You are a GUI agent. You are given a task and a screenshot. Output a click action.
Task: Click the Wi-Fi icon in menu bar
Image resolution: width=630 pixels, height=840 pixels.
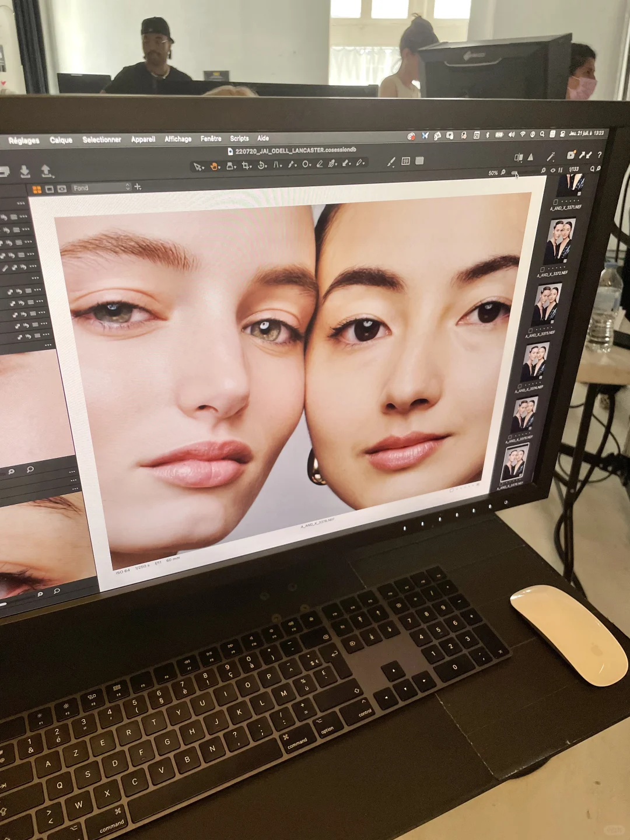coord(522,134)
